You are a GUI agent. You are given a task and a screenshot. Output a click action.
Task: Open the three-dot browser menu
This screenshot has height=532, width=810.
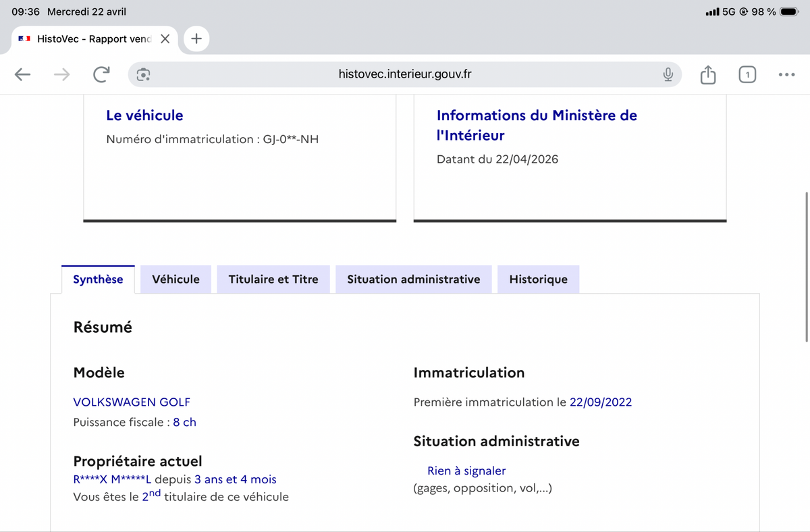[786, 75]
